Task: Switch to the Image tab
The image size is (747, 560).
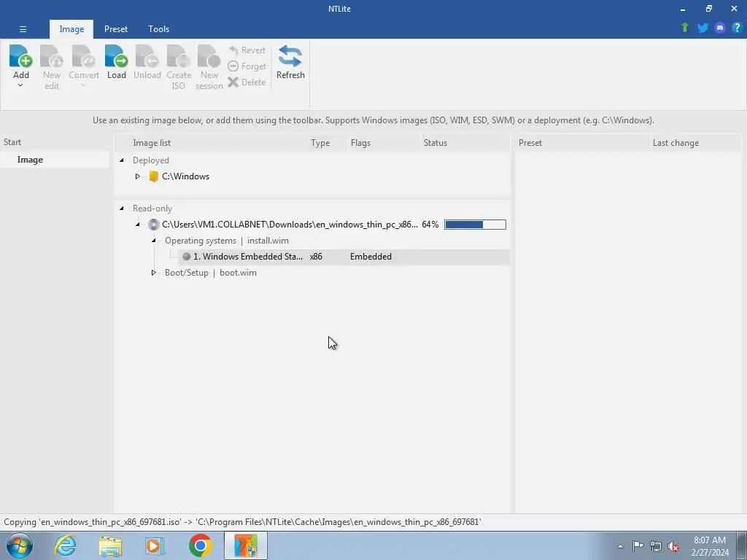Action: (x=71, y=29)
